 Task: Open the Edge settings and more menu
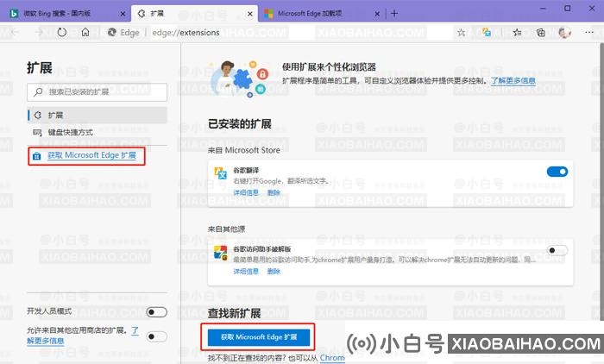tap(589, 33)
